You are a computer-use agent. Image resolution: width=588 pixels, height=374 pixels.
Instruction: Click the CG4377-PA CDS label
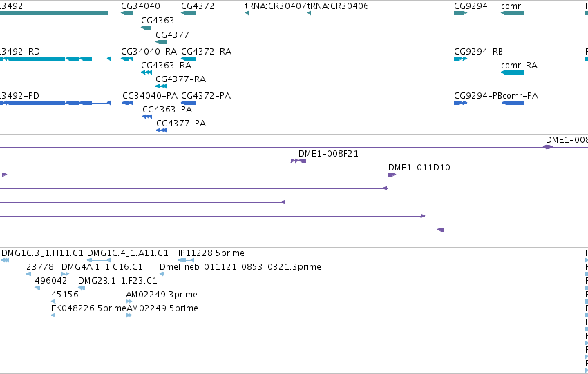181,123
